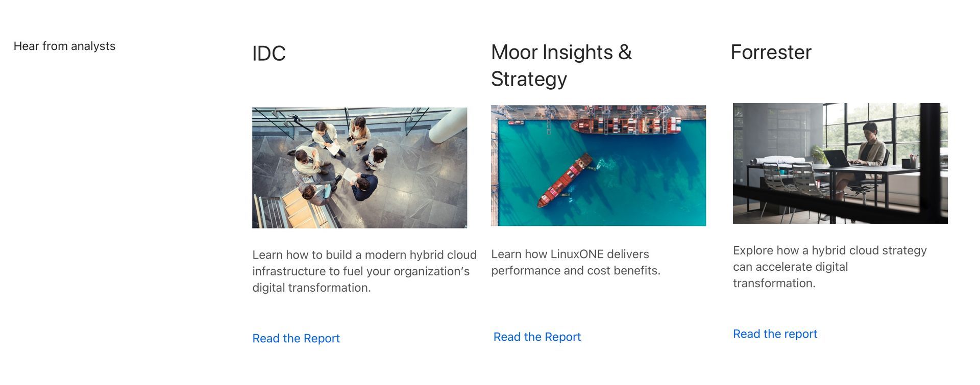
Task: Click the papers held in the meeting photo
Action: [x=333, y=149]
